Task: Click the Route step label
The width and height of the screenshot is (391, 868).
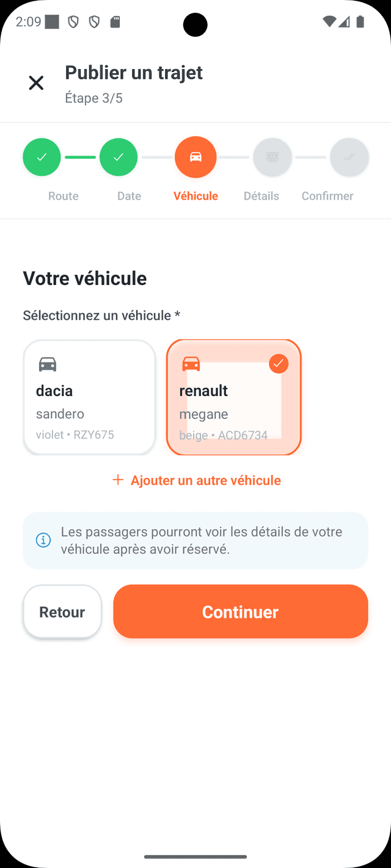Action: coord(63,196)
